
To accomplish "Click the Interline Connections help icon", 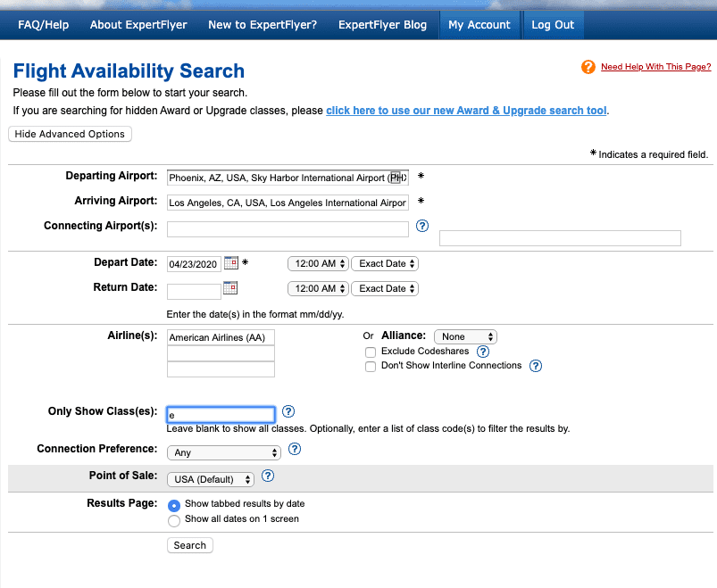I will tap(536, 366).
